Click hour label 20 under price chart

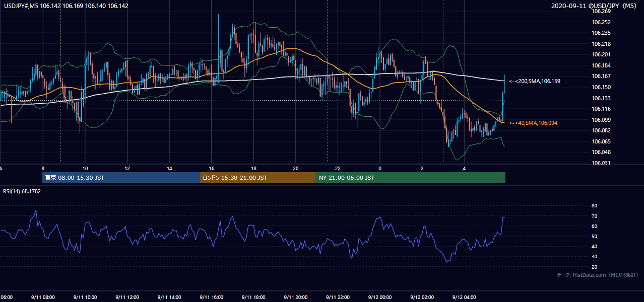coord(296,168)
